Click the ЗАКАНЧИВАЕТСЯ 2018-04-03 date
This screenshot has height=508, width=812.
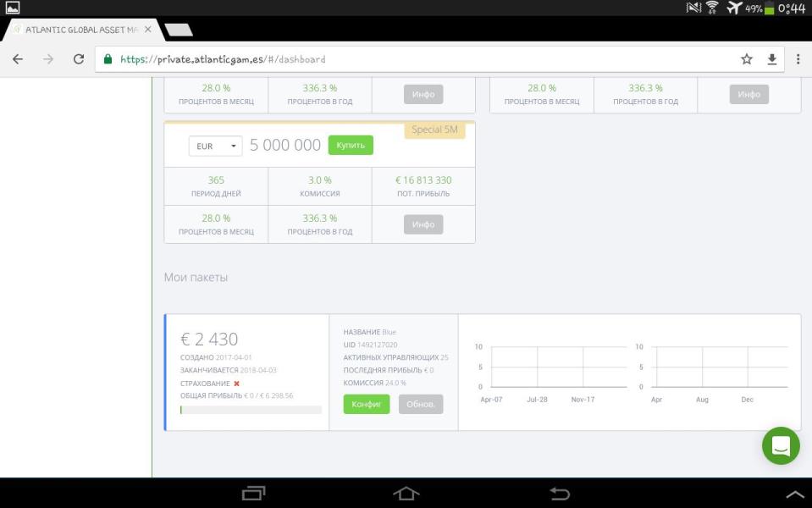coord(229,370)
